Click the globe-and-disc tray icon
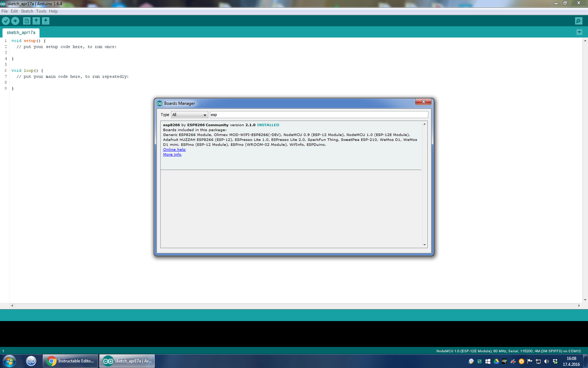 pyautogui.click(x=471, y=361)
